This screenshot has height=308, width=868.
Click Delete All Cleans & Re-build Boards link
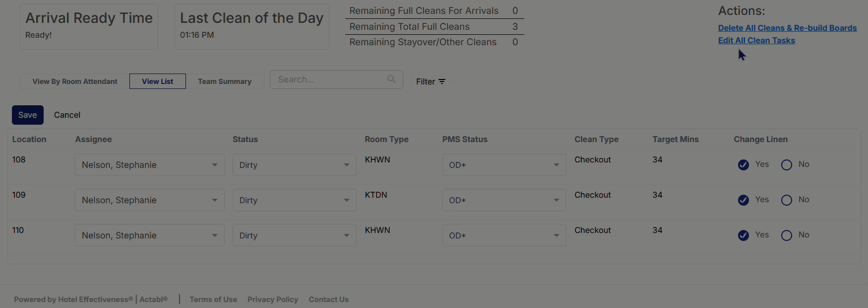tap(787, 28)
